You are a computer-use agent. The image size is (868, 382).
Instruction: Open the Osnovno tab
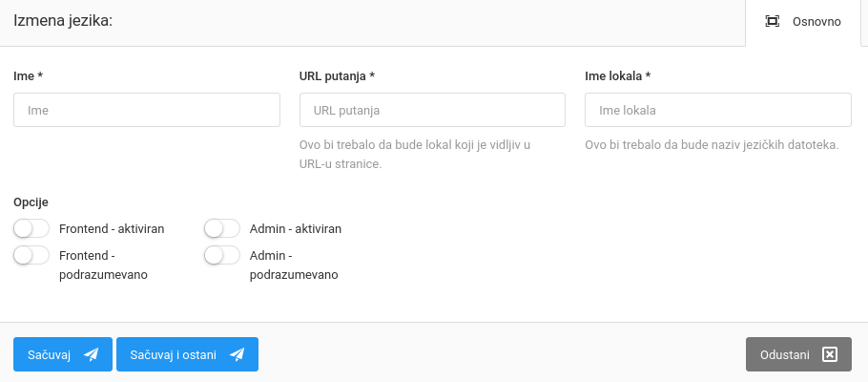pos(806,22)
